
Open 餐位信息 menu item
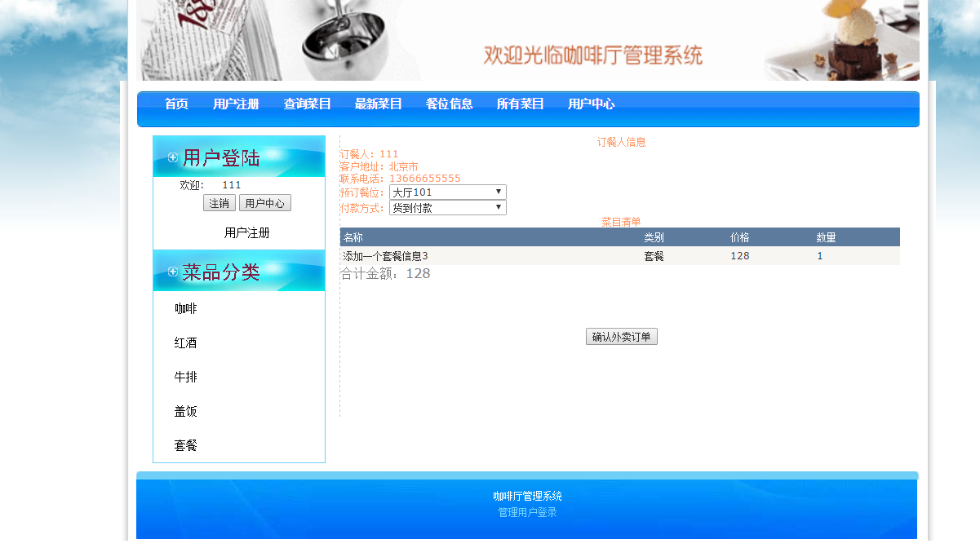[x=449, y=104]
